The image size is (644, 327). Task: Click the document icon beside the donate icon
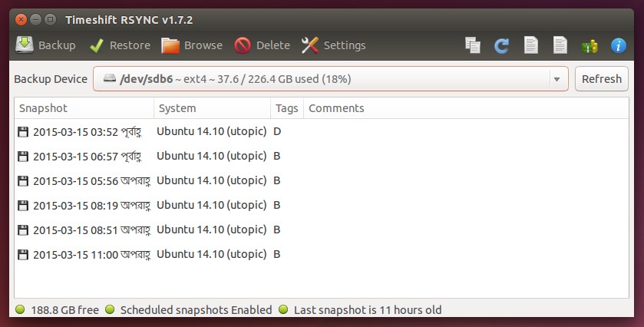coord(560,46)
